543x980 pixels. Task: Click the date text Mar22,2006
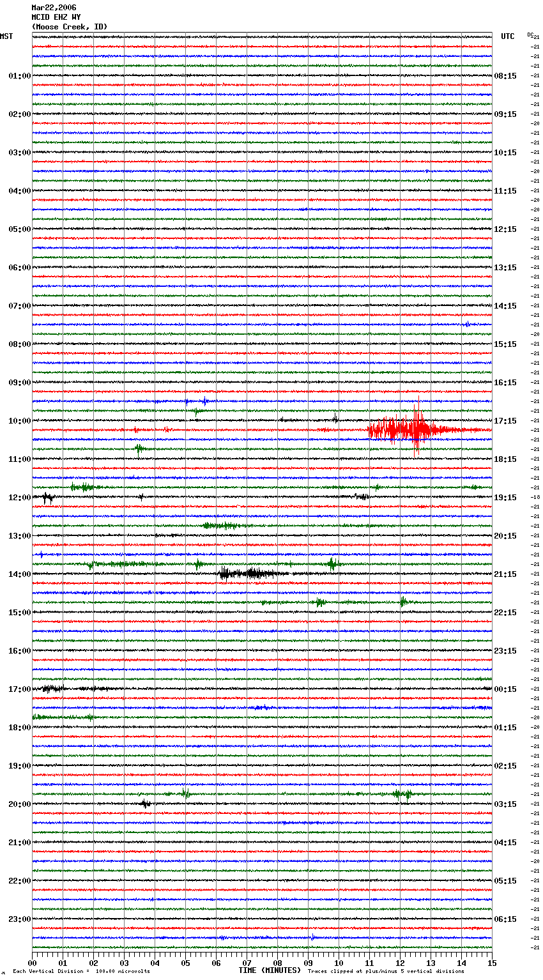click(54, 8)
